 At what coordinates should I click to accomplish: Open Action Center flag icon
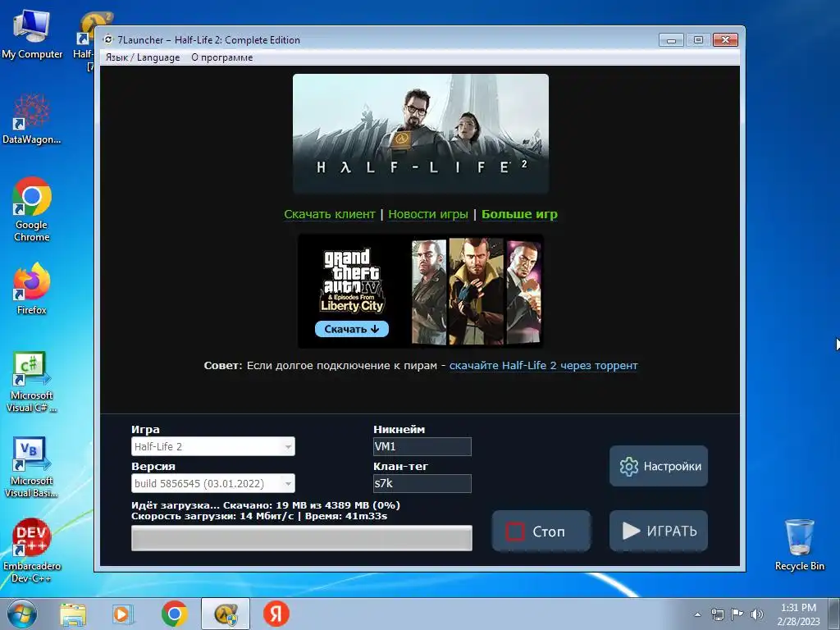point(737,614)
